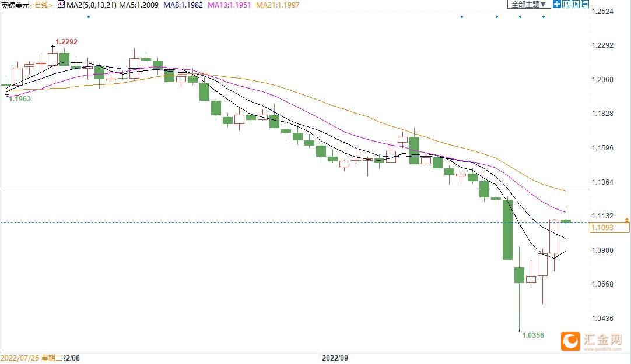Click the jump-to-start chart icon
This screenshot has width=631, height=364.
pos(566,5)
